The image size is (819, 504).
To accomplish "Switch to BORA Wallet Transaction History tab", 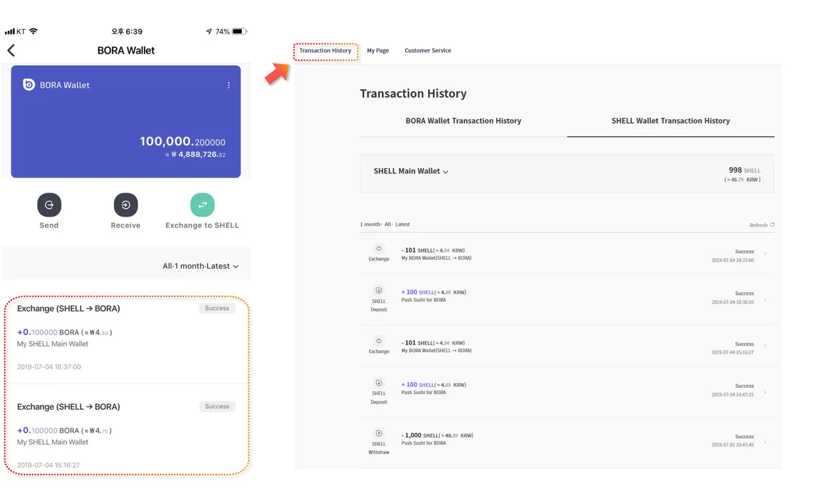I will [463, 121].
